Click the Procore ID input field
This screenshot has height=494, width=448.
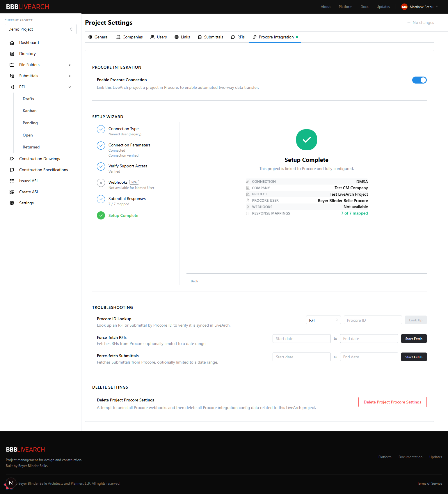tap(373, 320)
